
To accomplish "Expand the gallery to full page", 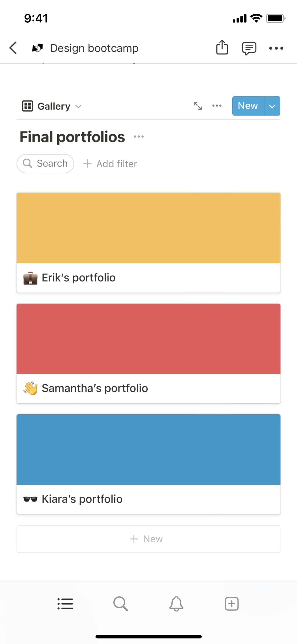I will [198, 106].
